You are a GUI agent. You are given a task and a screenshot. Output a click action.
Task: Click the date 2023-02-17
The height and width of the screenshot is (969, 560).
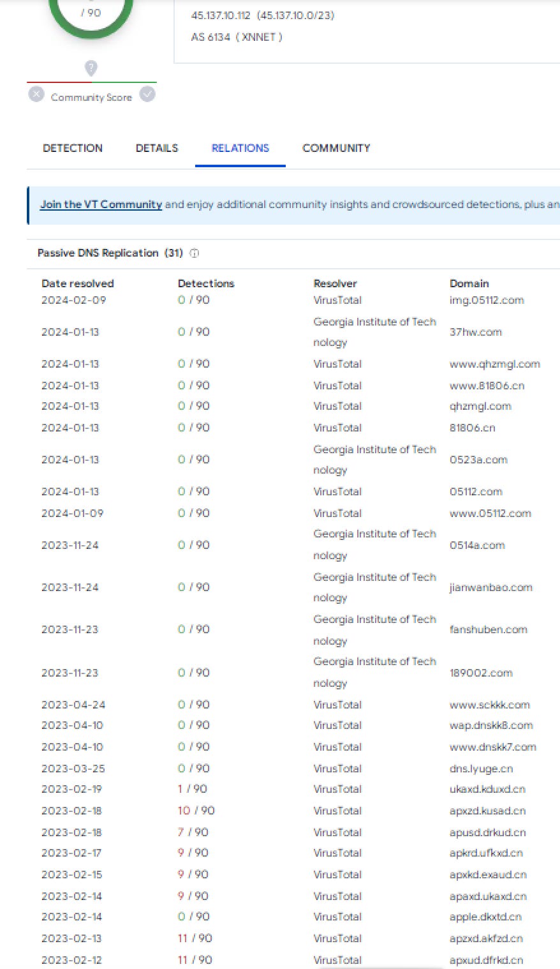[x=71, y=853]
